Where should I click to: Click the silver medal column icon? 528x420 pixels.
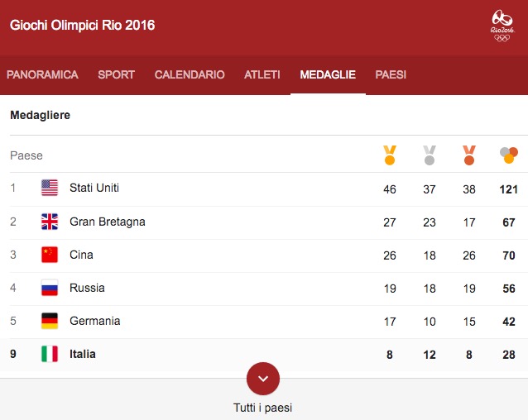(x=430, y=155)
